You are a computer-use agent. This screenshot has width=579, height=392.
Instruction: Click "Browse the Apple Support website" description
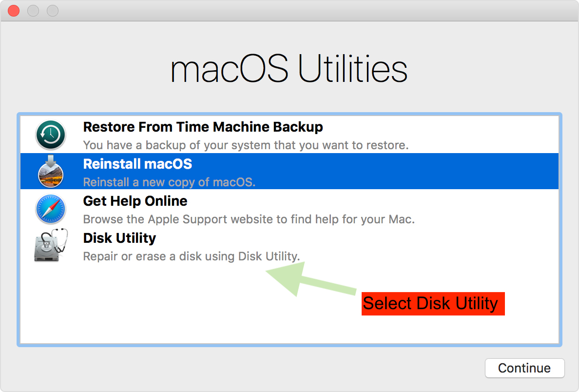pyautogui.click(x=249, y=219)
